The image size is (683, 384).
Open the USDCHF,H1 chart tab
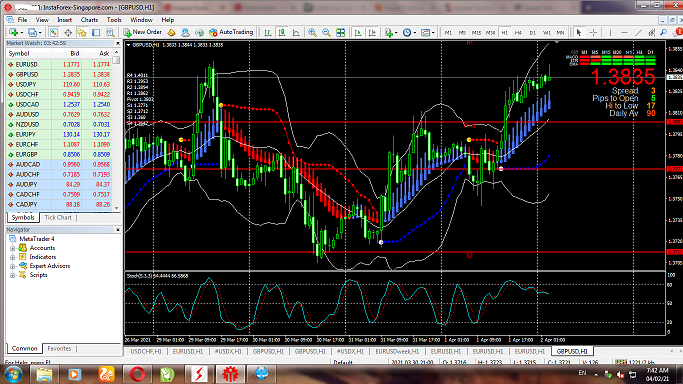[x=146, y=351]
